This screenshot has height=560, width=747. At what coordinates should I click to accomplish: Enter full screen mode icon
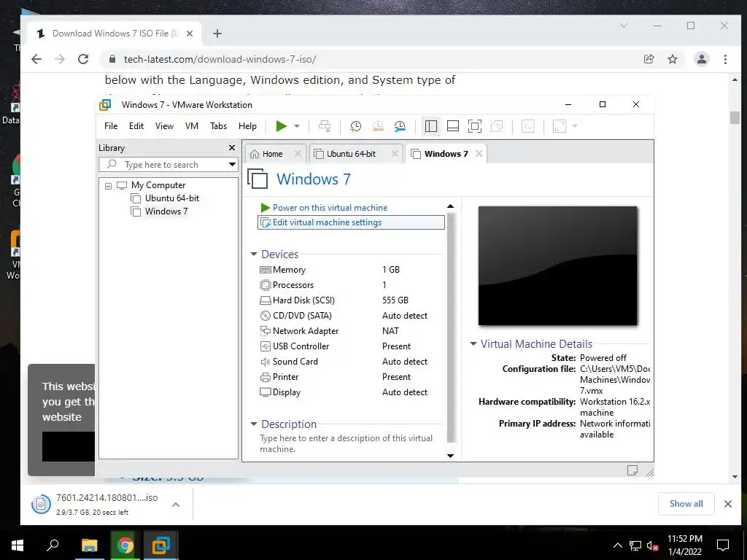[x=474, y=126]
